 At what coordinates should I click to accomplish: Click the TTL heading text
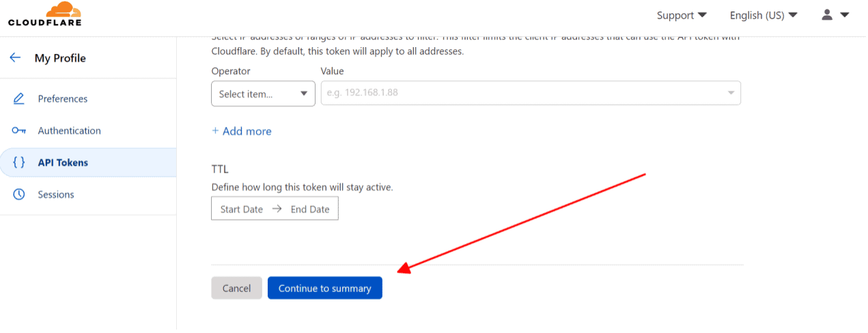[x=220, y=169]
